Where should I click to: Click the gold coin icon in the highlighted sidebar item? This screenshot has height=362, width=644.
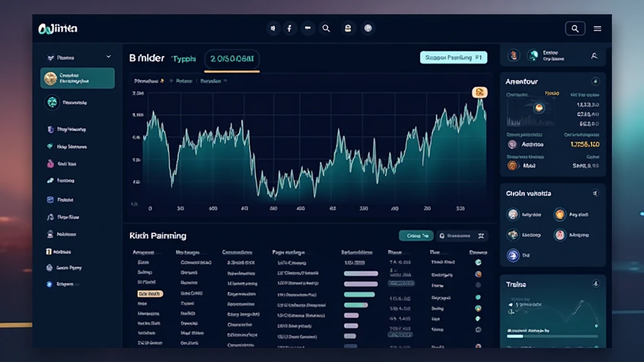(x=50, y=79)
